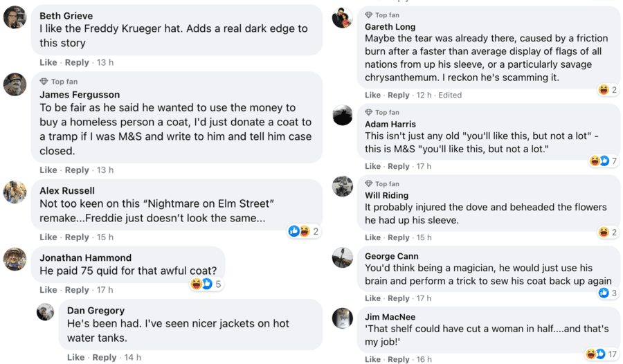Like Will Riding's comment
This screenshot has height=364, width=623.
coord(372,237)
